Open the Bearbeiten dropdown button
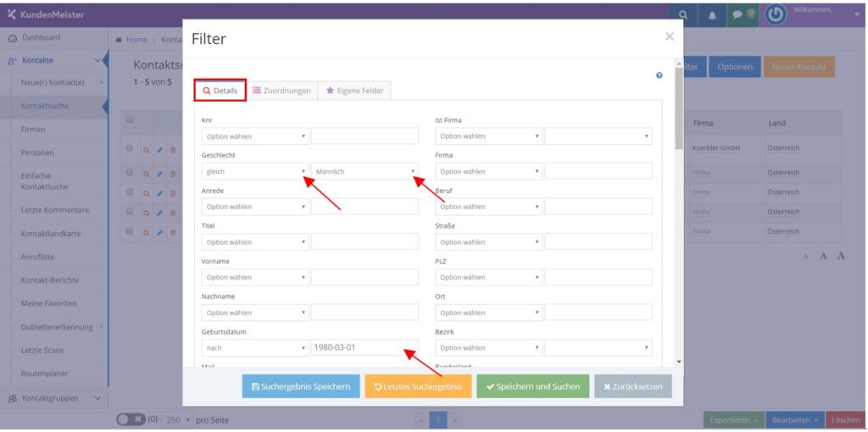 [x=795, y=420]
